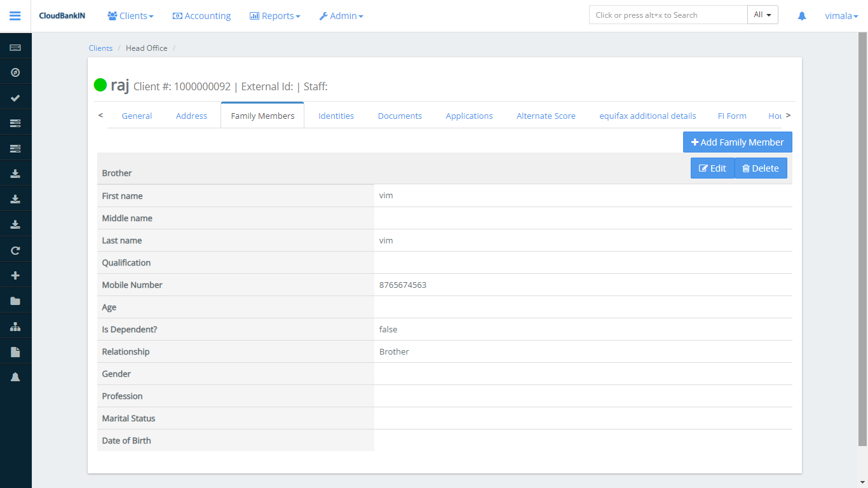
Task: Click the refresh icon in the sidebar
Action: [x=15, y=250]
